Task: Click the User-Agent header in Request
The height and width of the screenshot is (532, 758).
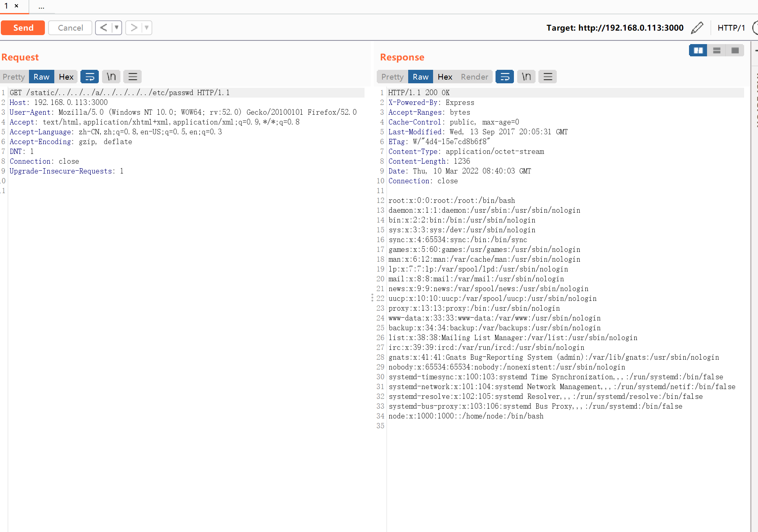Action: (x=183, y=112)
